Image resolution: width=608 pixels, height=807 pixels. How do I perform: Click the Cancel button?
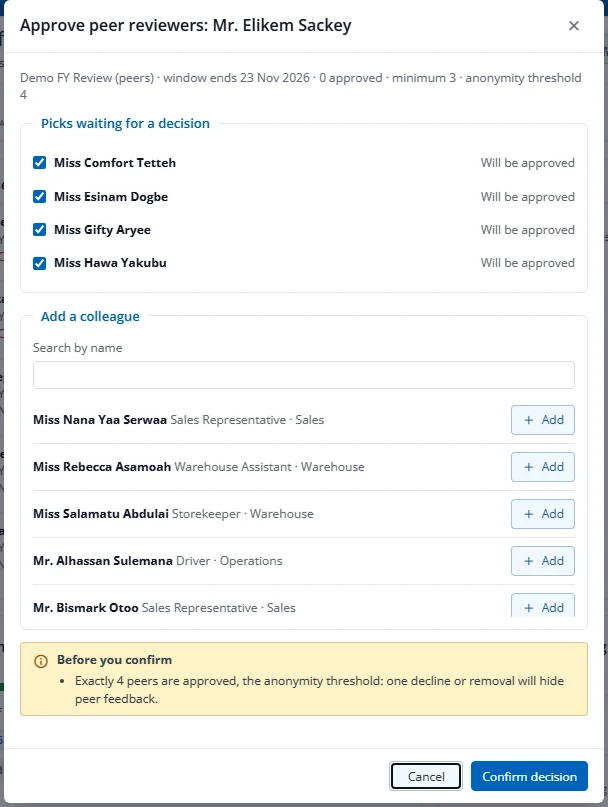(426, 776)
